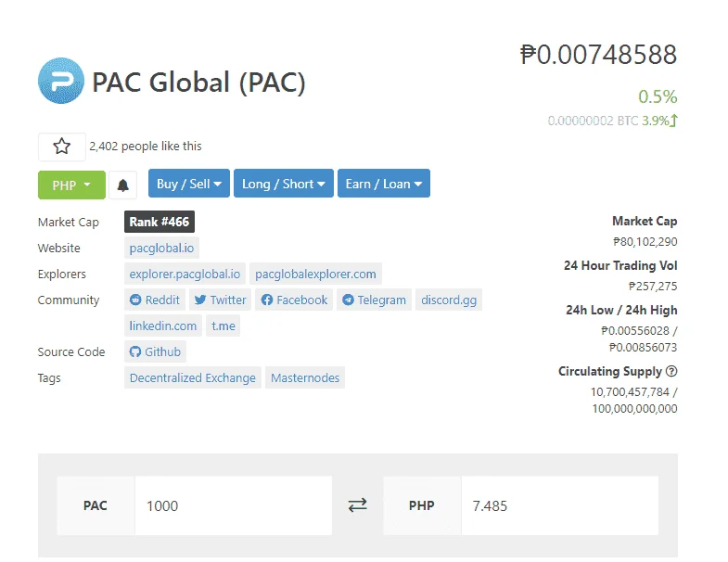Expand the Long / Short dropdown
728x562 pixels.
[284, 184]
